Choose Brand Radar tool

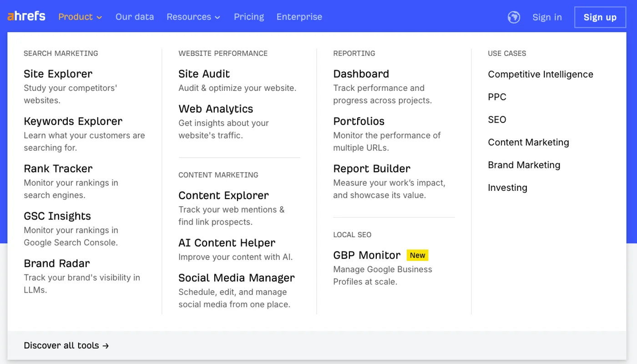pyautogui.click(x=57, y=263)
